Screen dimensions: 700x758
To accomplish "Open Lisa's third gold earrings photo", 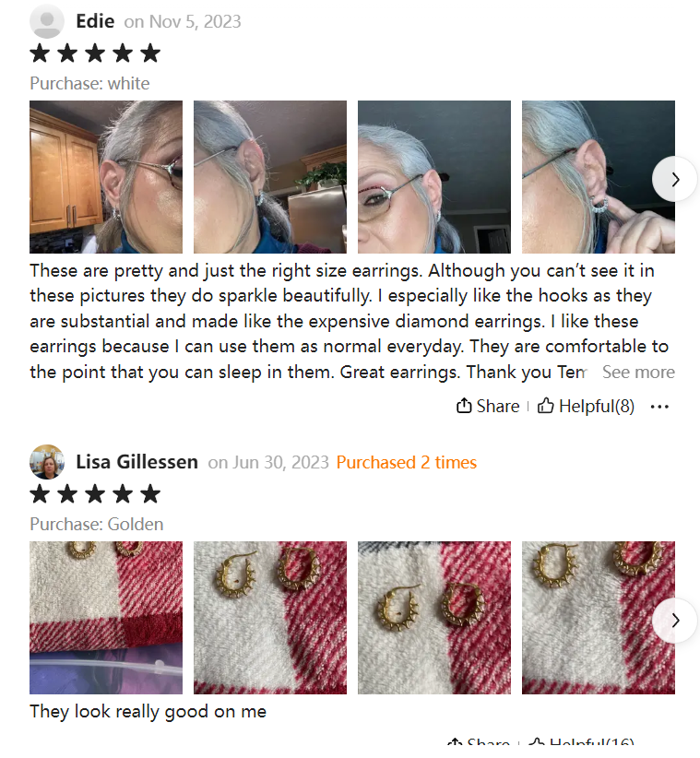I will pyautogui.click(x=434, y=618).
